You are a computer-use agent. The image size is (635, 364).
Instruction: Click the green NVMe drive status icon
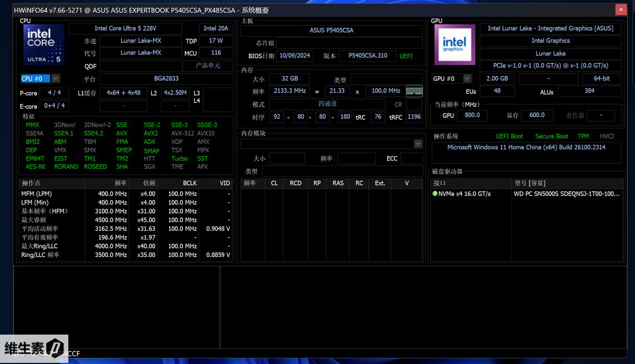coord(435,194)
